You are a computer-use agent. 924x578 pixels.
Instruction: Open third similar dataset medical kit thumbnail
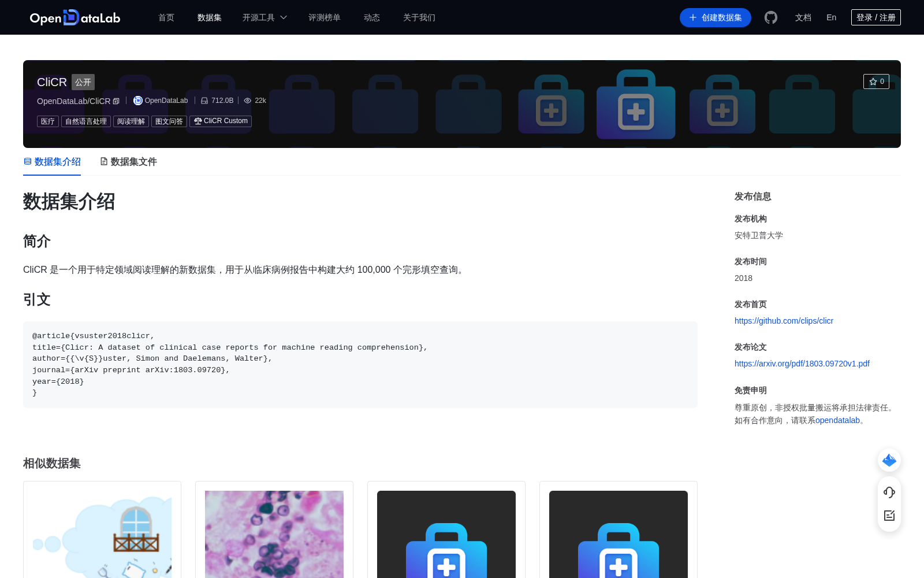coord(446,534)
